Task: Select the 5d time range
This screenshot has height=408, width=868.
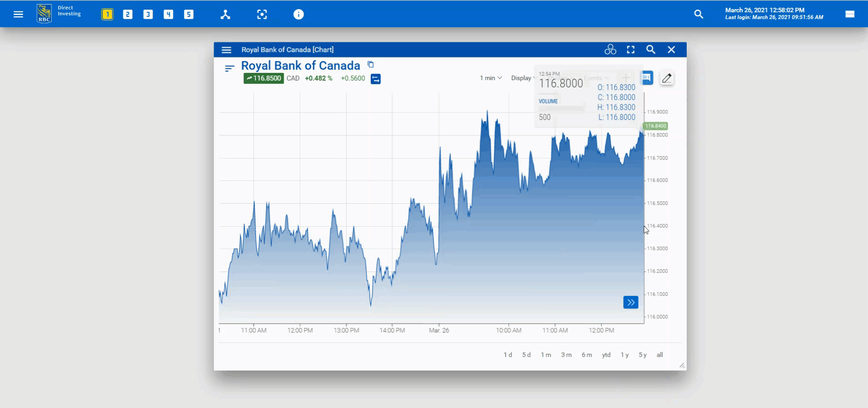Action: point(526,355)
